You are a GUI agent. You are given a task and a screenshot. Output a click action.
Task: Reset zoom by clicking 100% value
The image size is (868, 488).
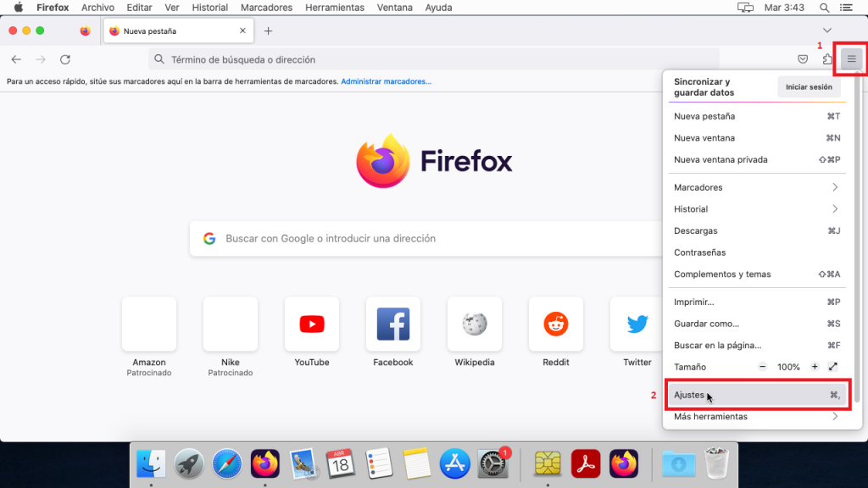(x=788, y=367)
